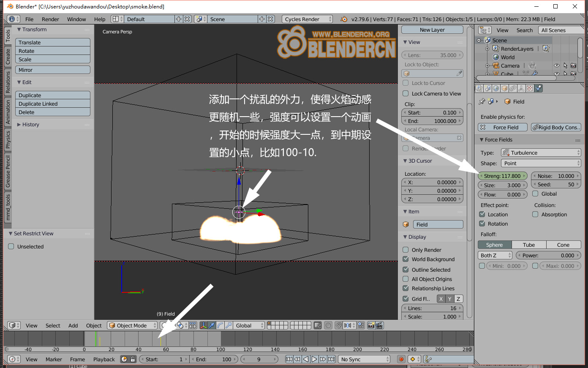
Task: Click the lock camera and layers icon
Action: click(318, 325)
